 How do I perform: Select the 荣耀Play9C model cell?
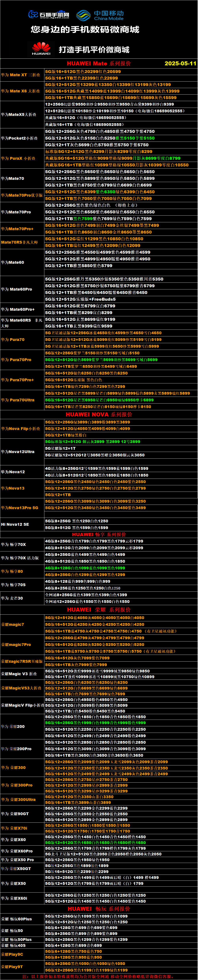click(x=22, y=954)
